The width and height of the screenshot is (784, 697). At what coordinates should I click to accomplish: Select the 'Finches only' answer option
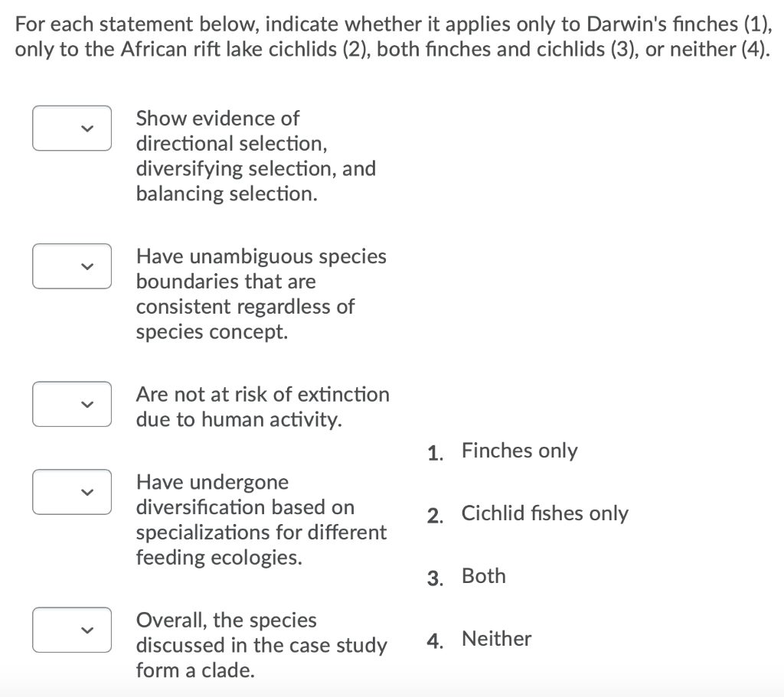coord(519,451)
